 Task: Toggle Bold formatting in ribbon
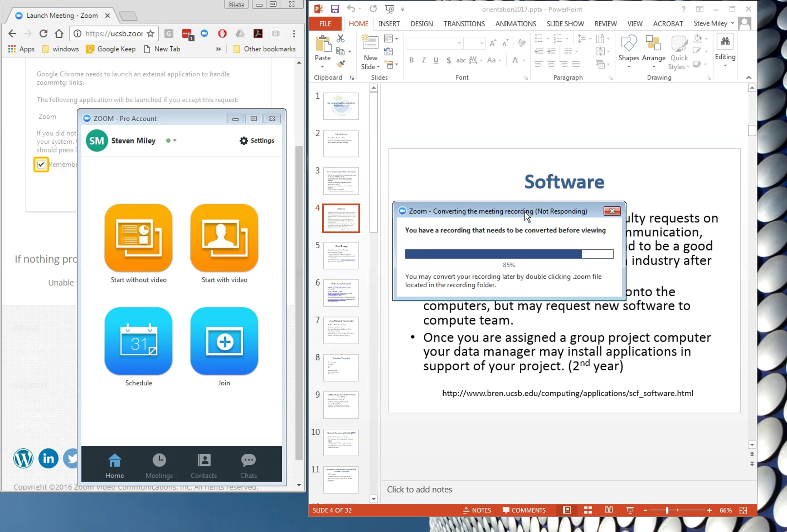coord(411,60)
